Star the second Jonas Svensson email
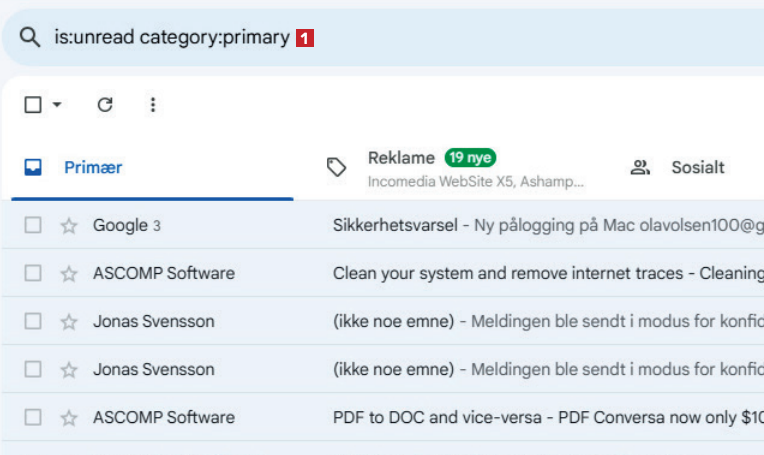This screenshot has width=764, height=455. 69,370
